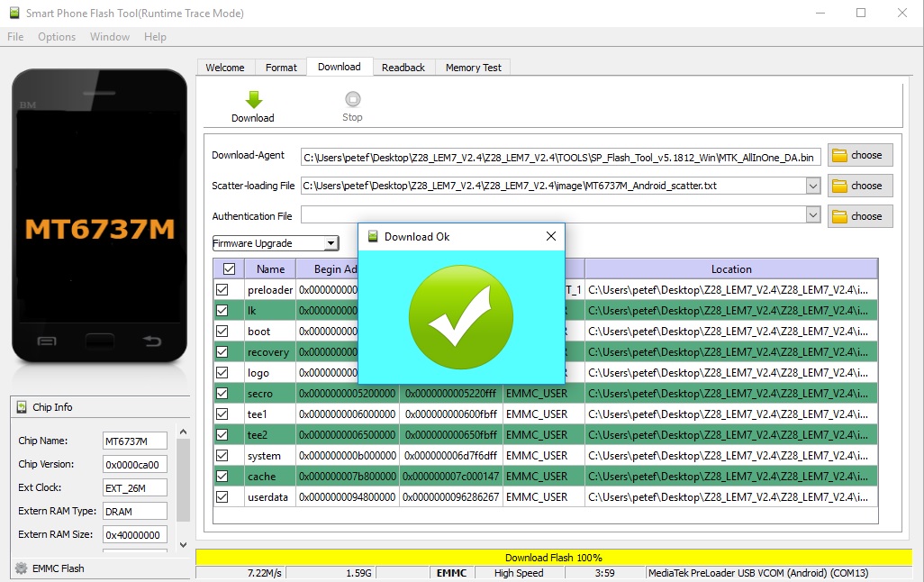Click the big green checkmark image
Screen dimensions: 924x582
(460, 316)
